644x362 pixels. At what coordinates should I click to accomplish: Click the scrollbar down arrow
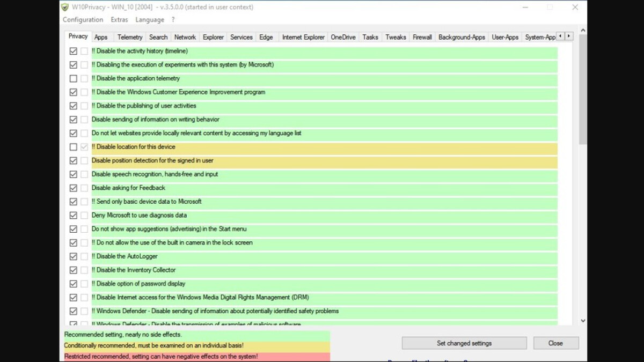tap(583, 321)
